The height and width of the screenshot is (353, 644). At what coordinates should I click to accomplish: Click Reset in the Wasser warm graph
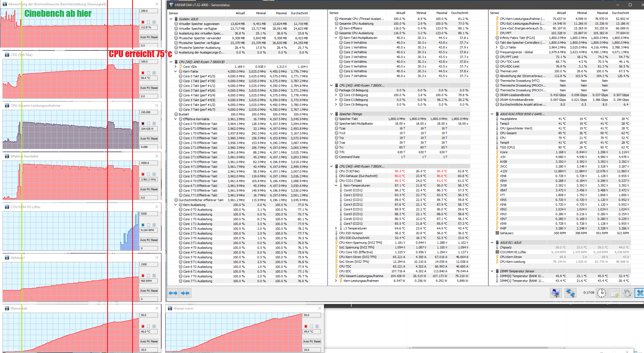[x=317, y=342]
